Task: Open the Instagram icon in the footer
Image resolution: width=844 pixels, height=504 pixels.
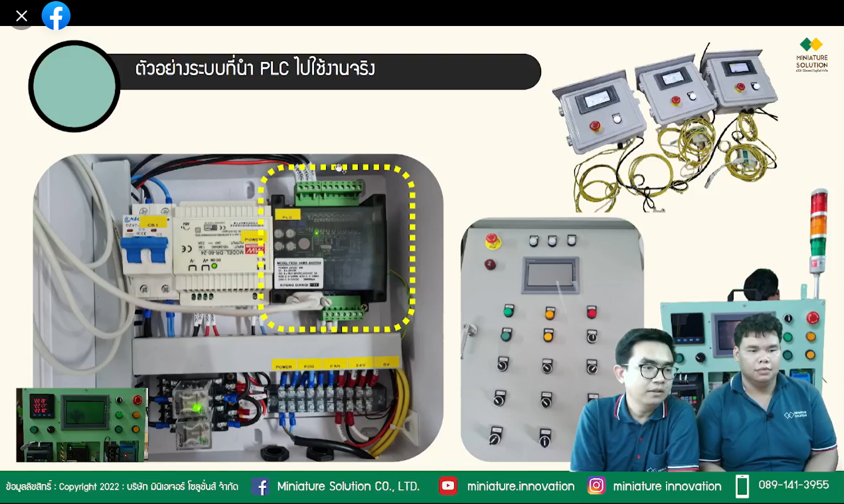Action: click(595, 486)
